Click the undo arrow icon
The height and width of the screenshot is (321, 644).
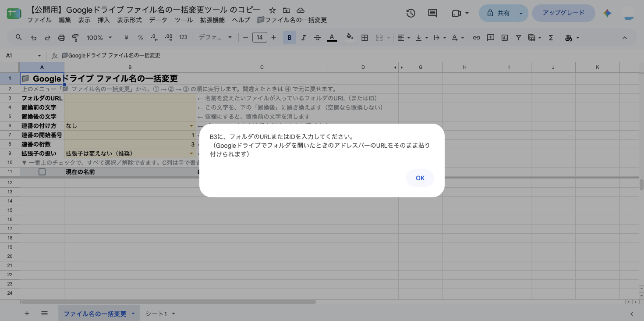point(33,38)
